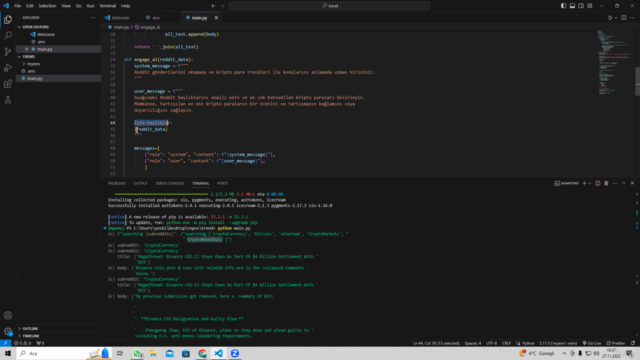Open the Testing flask icon view
Screen dimensions: 640x360
(8, 100)
